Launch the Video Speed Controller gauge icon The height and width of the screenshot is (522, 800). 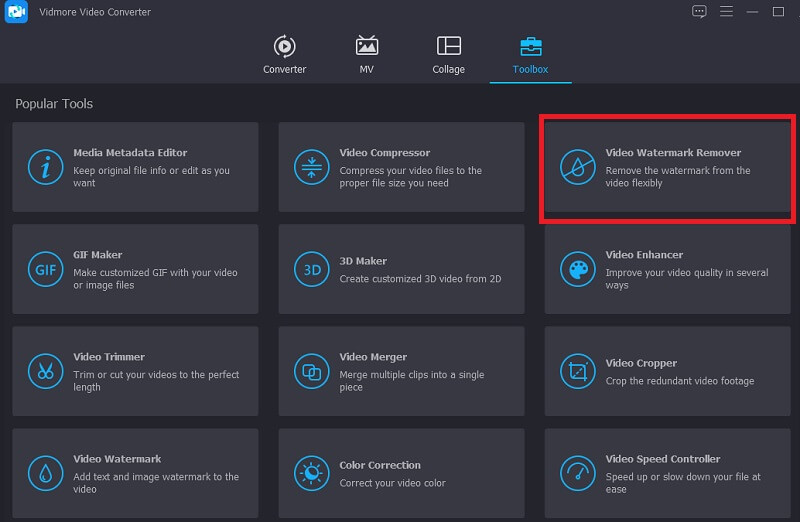point(577,472)
